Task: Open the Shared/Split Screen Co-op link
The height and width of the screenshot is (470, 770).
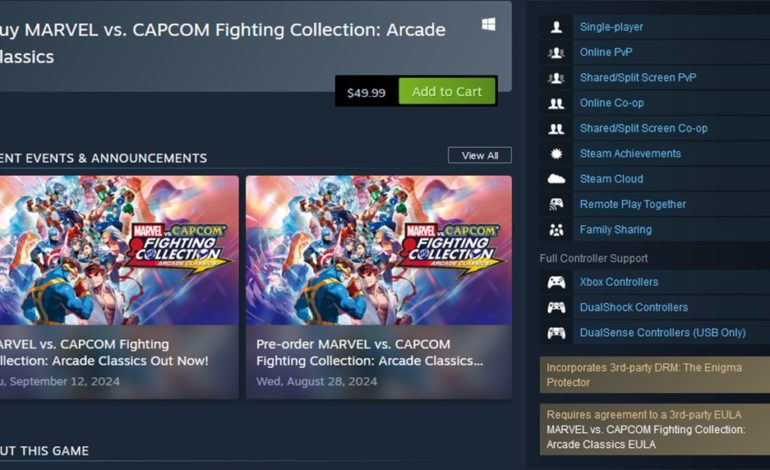Action: (x=643, y=128)
